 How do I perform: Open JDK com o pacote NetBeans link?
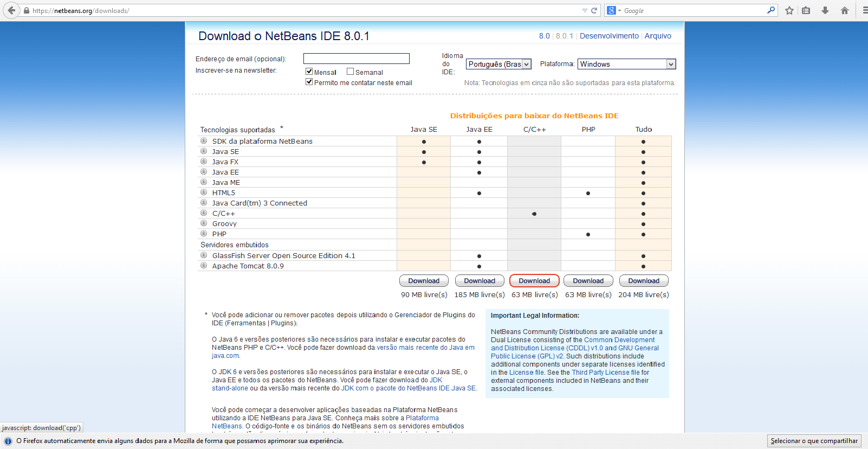pos(409,388)
